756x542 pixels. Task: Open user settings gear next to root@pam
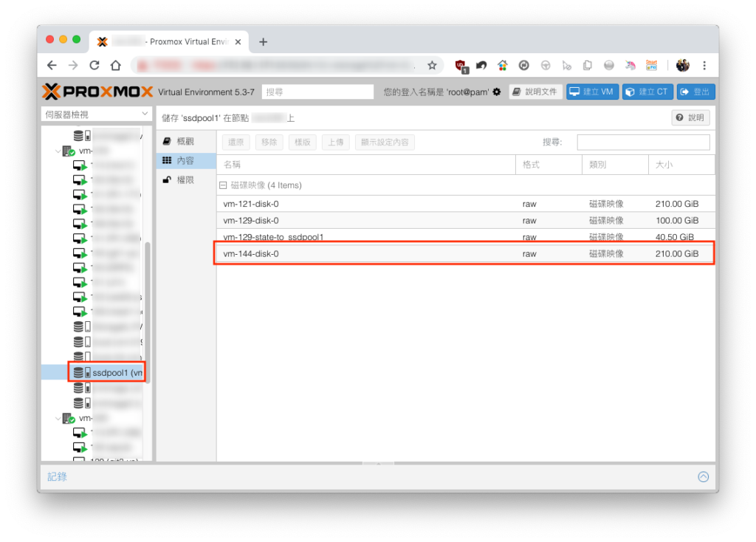pyautogui.click(x=497, y=92)
